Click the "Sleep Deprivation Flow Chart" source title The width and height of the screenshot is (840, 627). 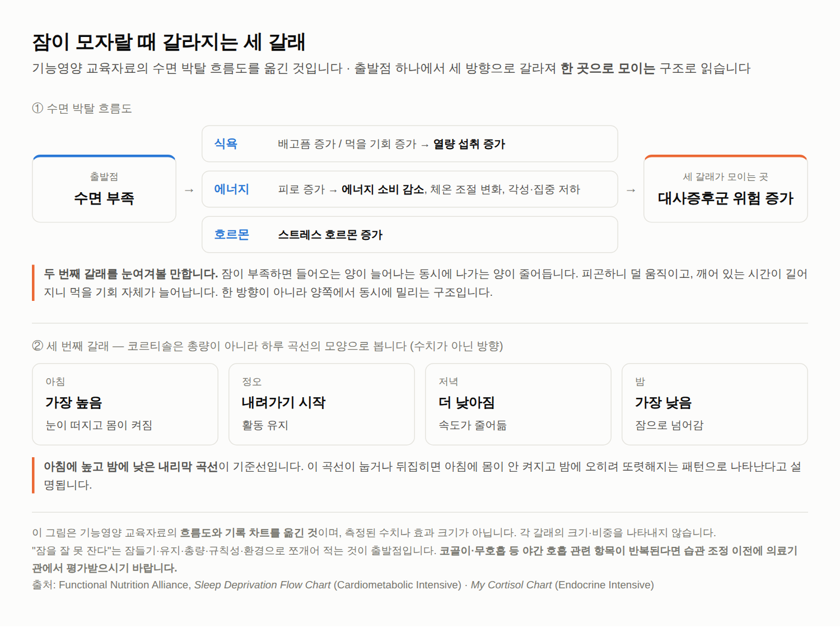point(262,585)
